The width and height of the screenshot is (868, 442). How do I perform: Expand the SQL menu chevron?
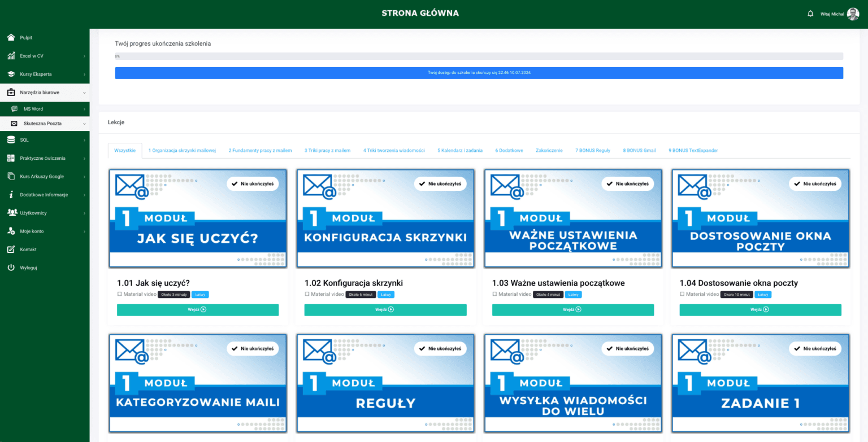(84, 139)
